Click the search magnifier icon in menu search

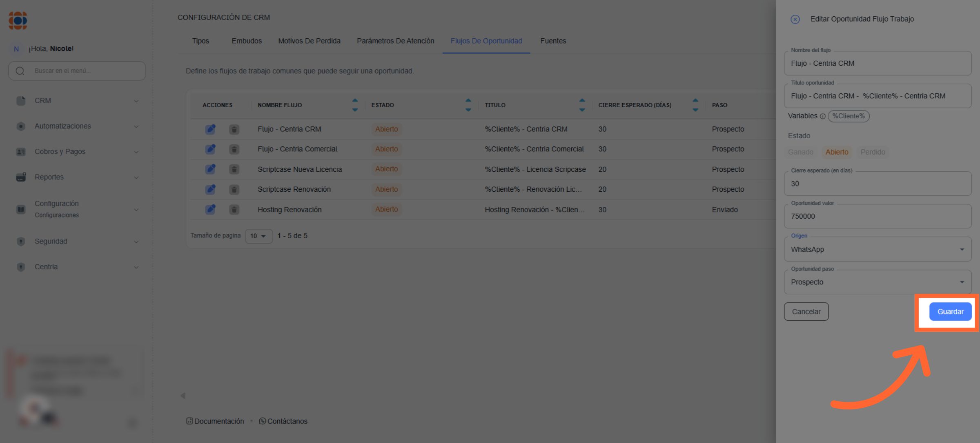click(x=20, y=71)
